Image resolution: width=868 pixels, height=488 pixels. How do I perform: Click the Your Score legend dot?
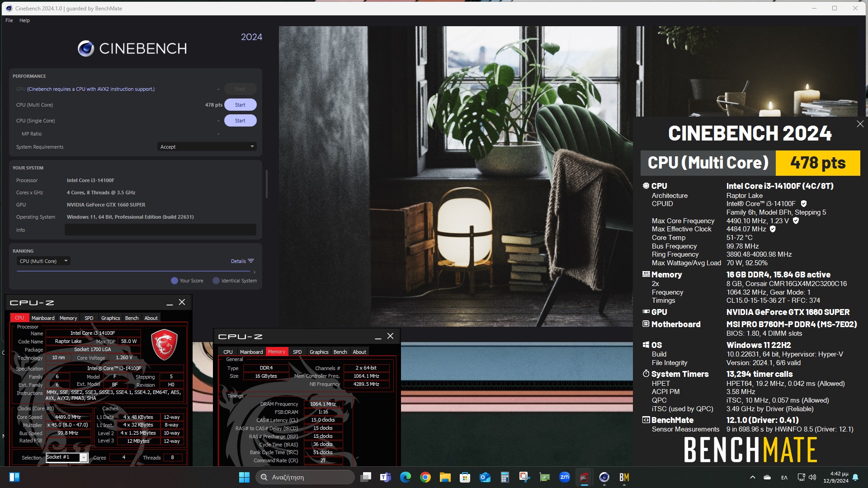tap(175, 281)
